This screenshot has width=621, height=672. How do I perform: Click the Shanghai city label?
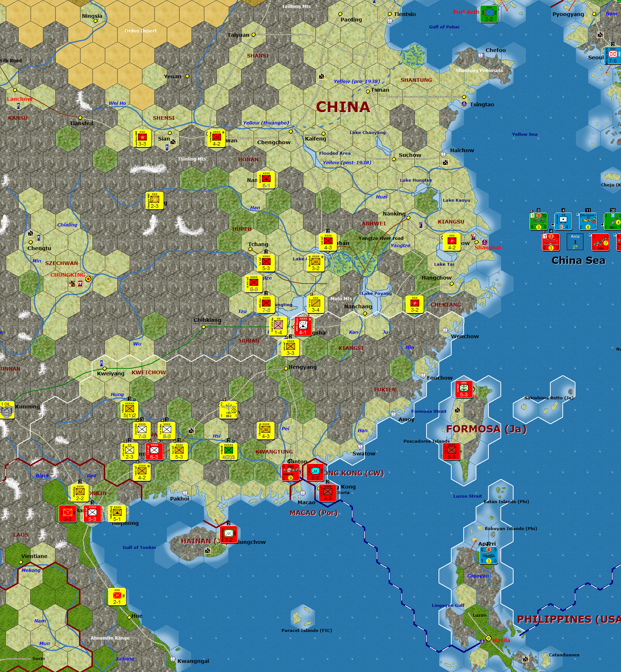click(487, 248)
